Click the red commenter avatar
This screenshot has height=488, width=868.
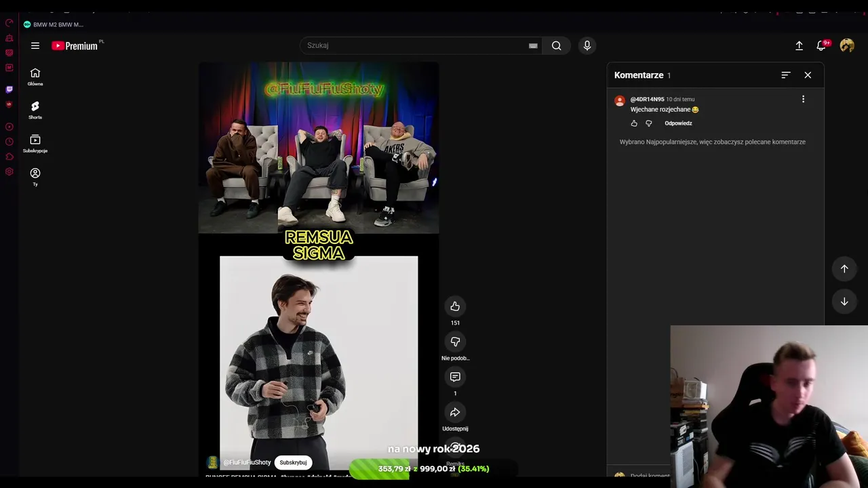click(x=620, y=101)
